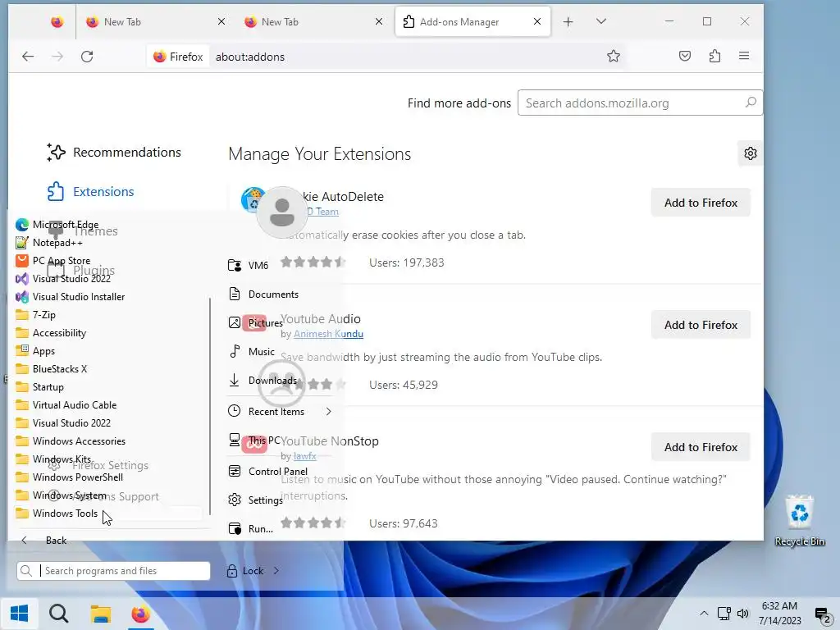The image size is (840, 630).
Task: Click Windows Start button
Action: tap(20, 614)
